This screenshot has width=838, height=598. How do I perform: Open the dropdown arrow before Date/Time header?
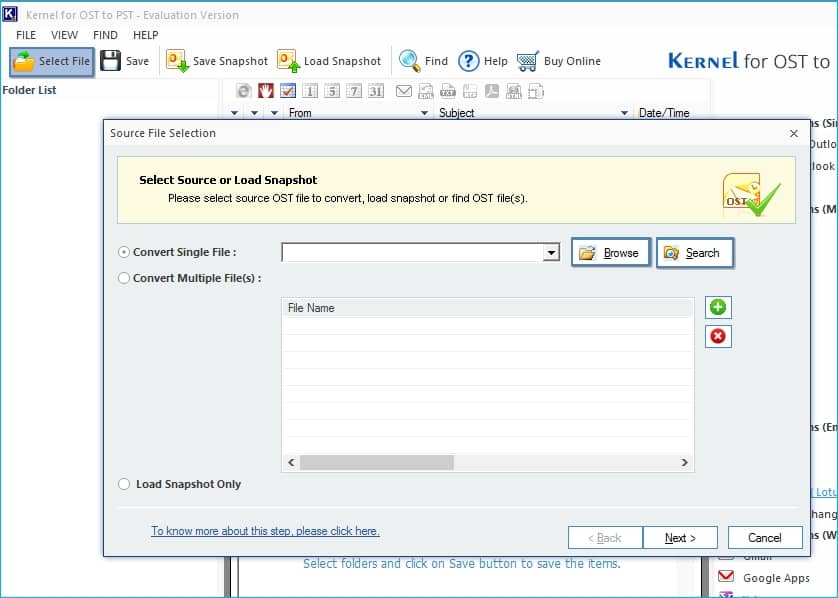(624, 113)
